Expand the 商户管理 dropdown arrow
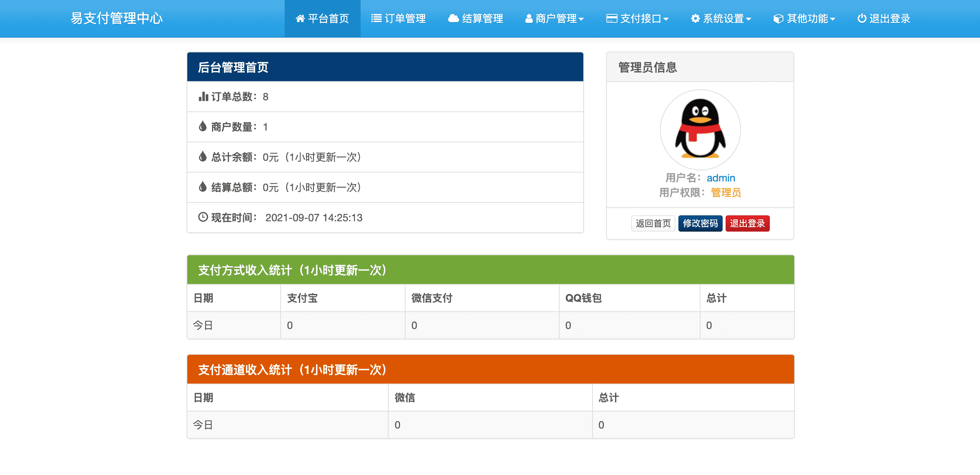The width and height of the screenshot is (980, 475). [581, 20]
